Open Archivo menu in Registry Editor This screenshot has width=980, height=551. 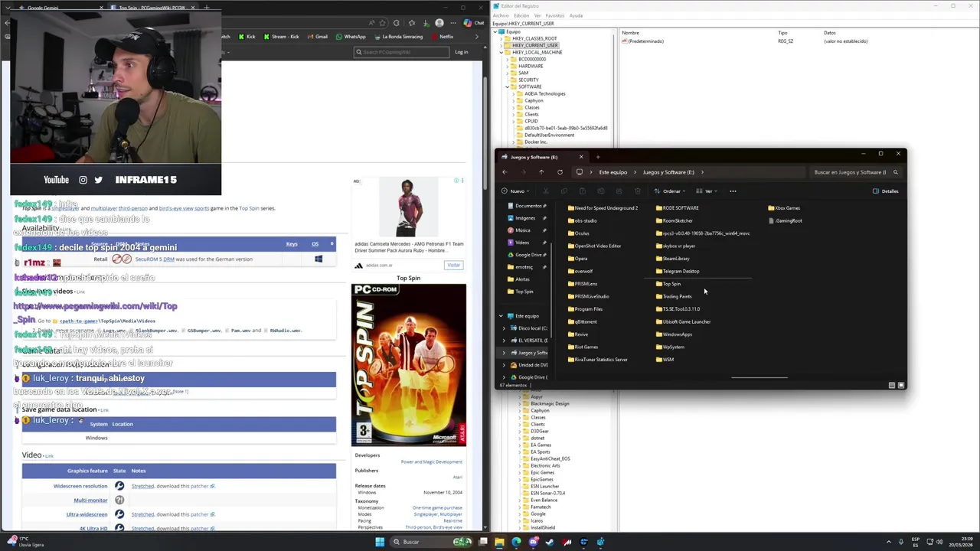click(x=501, y=15)
